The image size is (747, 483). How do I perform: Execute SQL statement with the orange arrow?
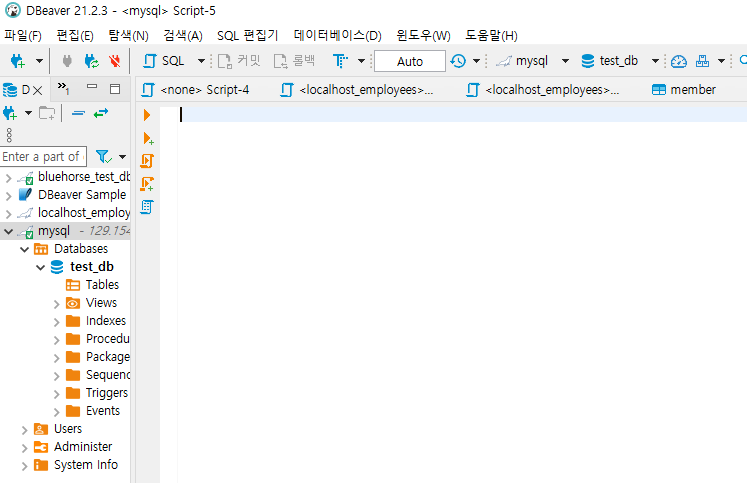click(x=147, y=115)
